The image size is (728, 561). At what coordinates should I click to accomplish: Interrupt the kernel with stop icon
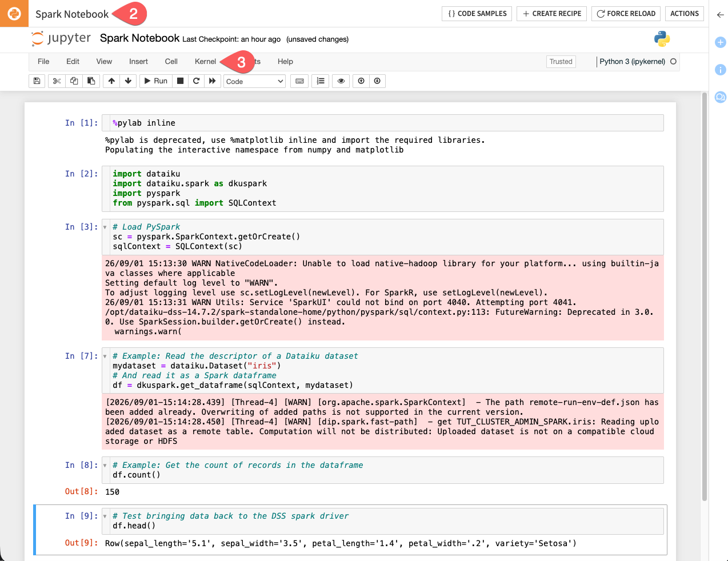coord(180,81)
